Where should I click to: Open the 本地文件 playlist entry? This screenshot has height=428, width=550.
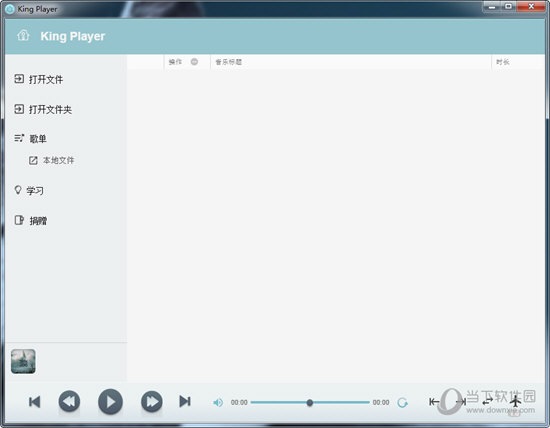(59, 161)
